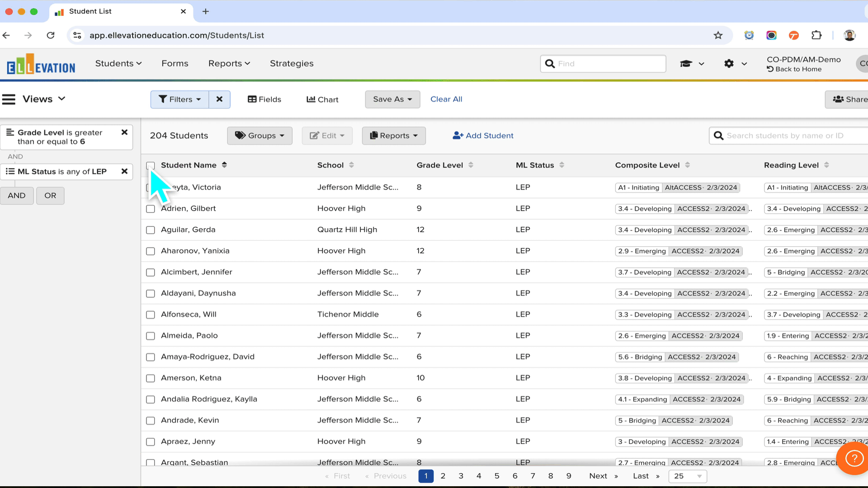Open the Save As dropdown
The width and height of the screenshot is (868, 488).
(x=392, y=99)
